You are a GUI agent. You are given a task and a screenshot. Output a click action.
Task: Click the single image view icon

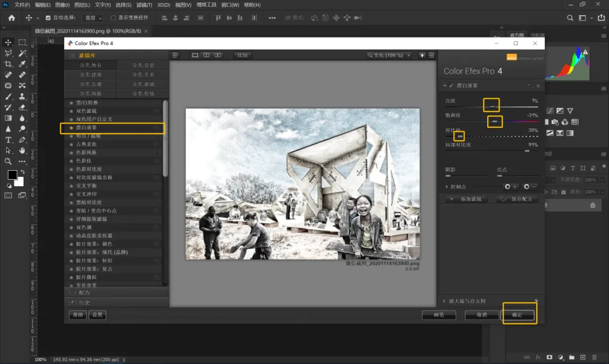(x=195, y=55)
